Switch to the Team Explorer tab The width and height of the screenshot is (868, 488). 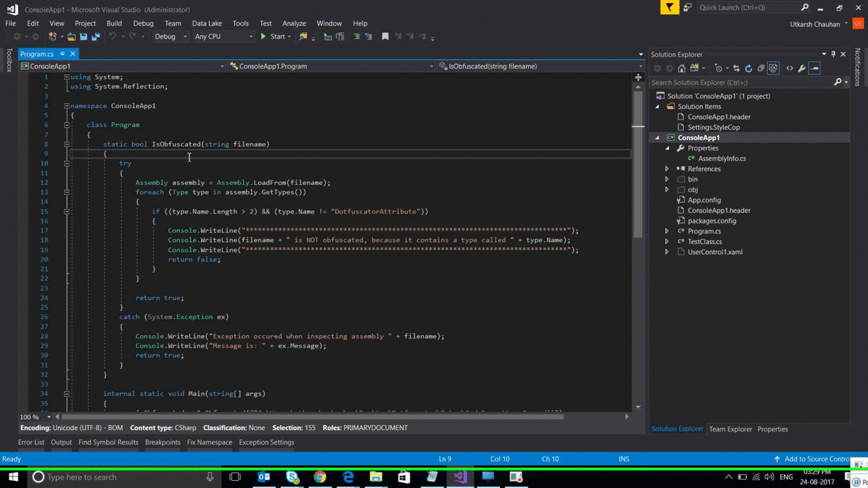click(730, 429)
